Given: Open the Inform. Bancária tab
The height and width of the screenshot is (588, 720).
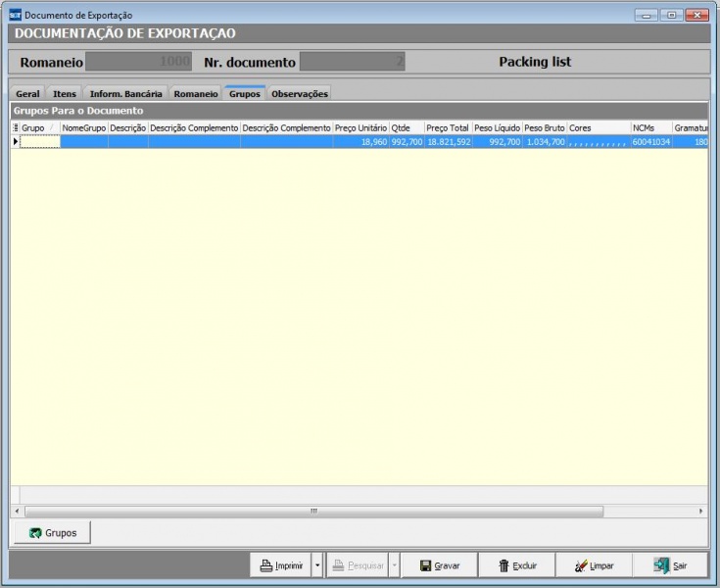Looking at the screenshot, I should tap(125, 94).
